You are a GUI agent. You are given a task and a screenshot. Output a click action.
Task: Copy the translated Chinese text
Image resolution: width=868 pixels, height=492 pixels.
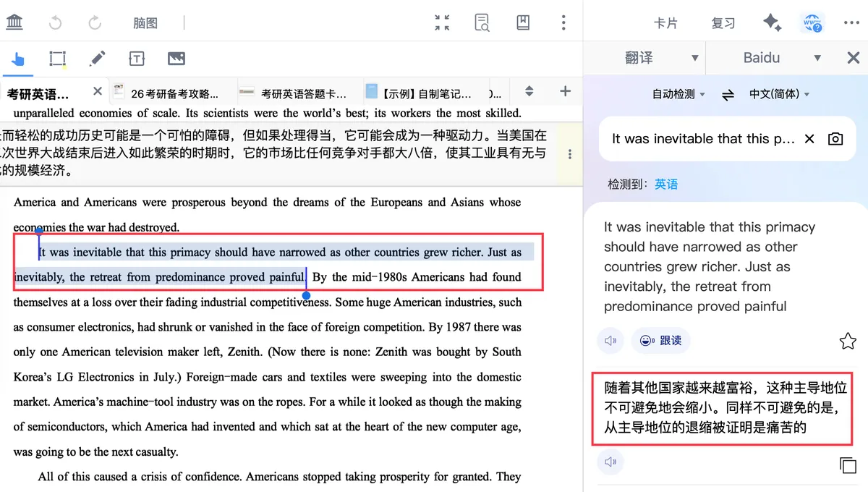[x=848, y=465]
